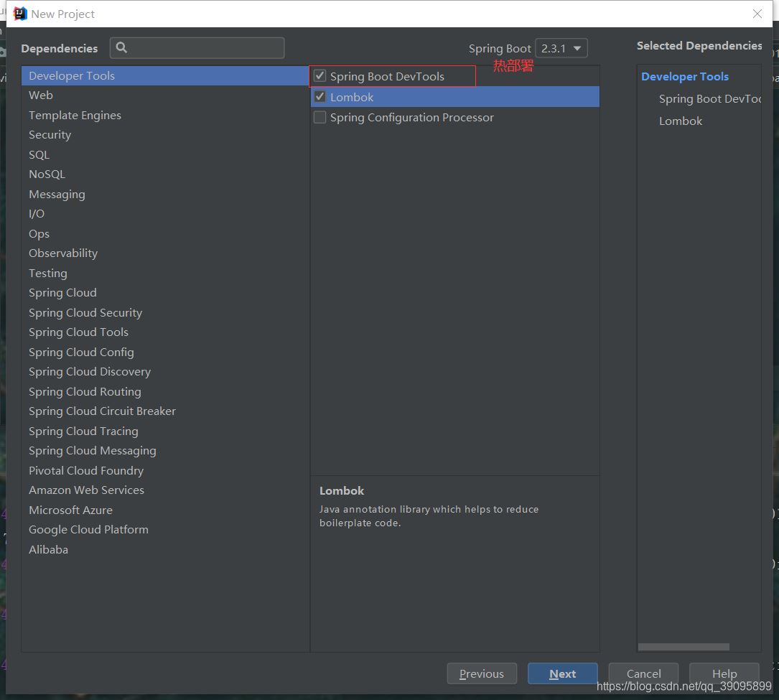Click the Spring Boot DevTools label
Viewport: 779px width, 700px height.
click(387, 77)
